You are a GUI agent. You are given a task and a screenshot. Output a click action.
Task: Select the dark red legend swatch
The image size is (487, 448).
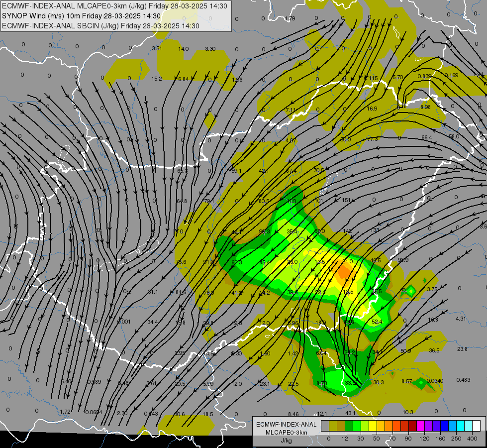(412, 426)
